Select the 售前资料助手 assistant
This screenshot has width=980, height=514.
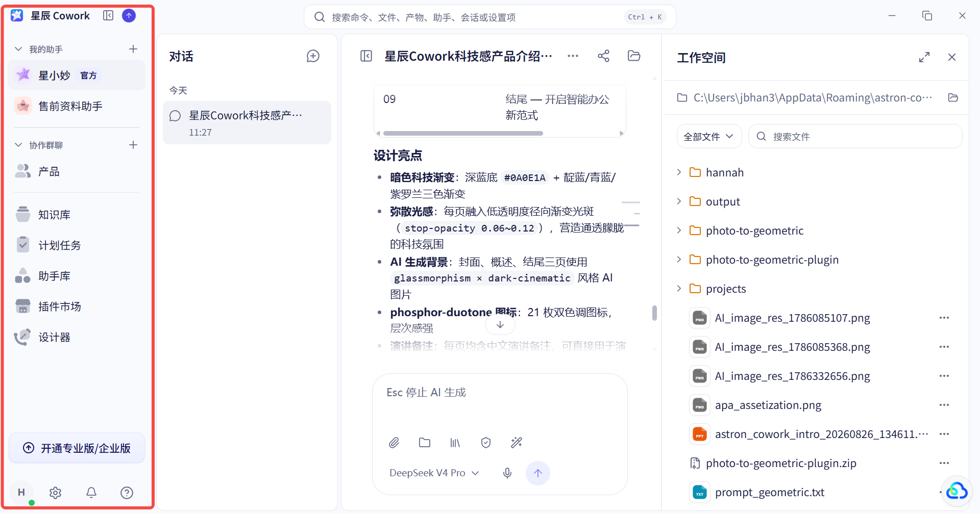77,106
